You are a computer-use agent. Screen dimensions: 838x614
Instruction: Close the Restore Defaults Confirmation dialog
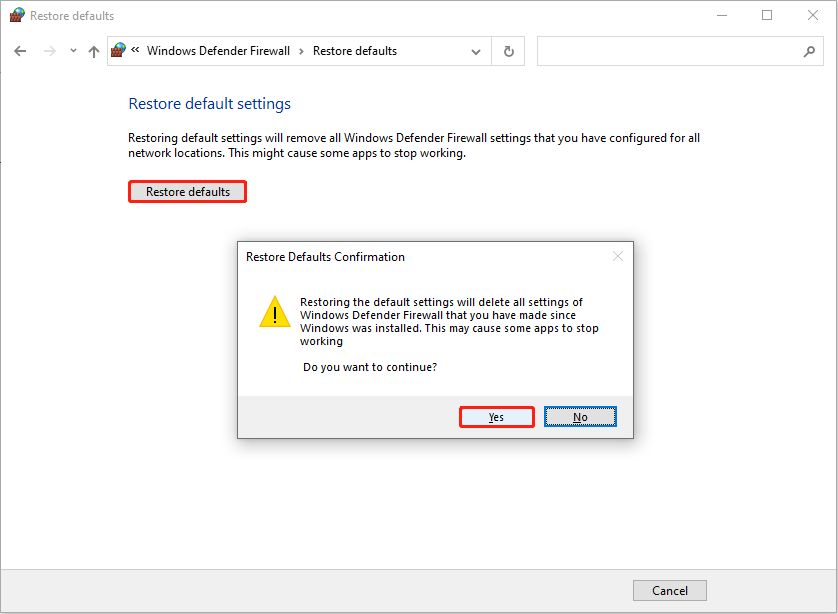point(618,257)
